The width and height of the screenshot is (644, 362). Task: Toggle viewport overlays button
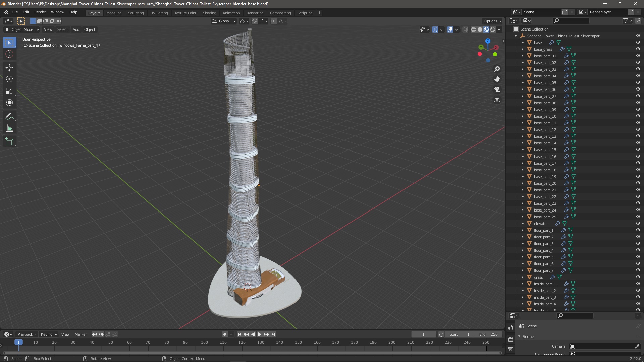[450, 29]
